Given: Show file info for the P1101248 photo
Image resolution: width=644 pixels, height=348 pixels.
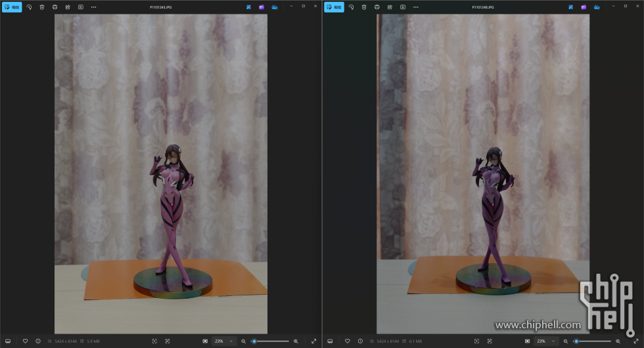Looking at the screenshot, I should point(360,341).
